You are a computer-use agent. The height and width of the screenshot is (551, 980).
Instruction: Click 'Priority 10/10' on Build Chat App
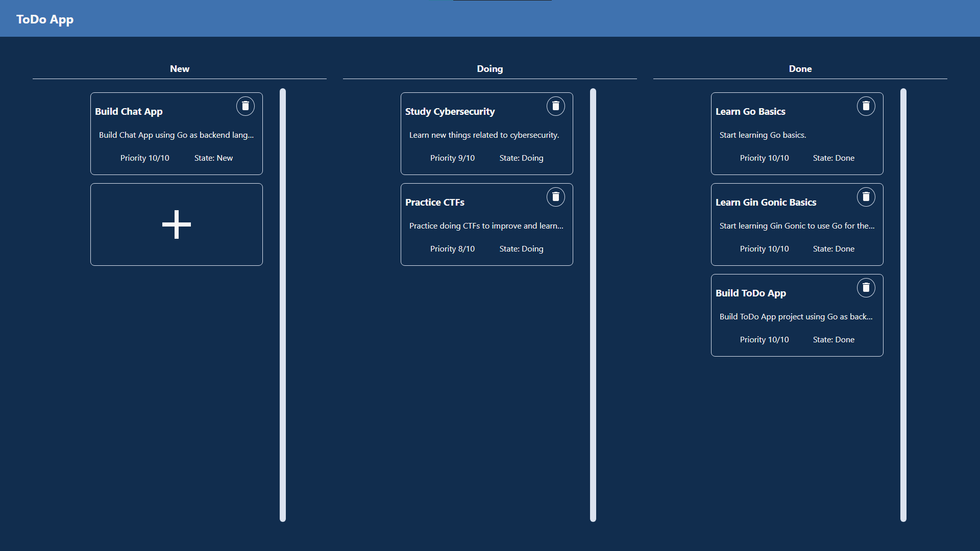pyautogui.click(x=145, y=158)
